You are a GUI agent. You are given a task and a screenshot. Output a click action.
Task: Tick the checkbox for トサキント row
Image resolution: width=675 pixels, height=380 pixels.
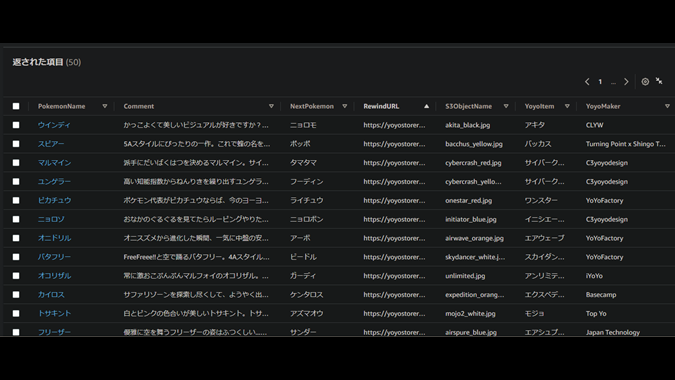16,313
